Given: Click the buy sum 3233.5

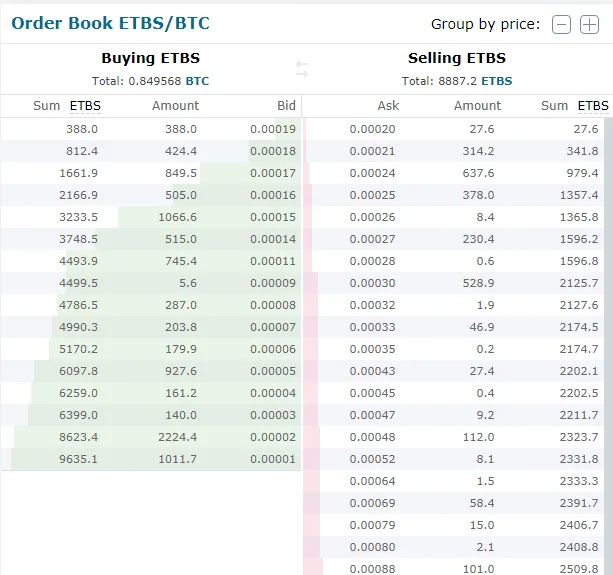Looking at the screenshot, I should [x=78, y=217].
